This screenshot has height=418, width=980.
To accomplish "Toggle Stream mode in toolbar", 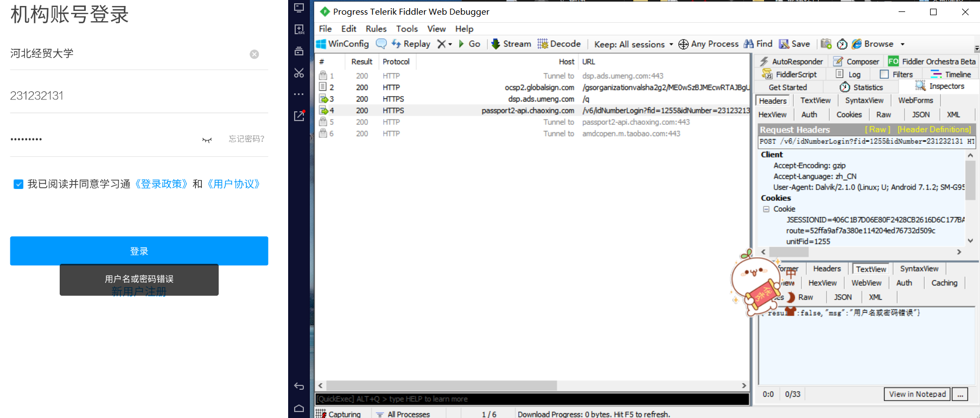I will pyautogui.click(x=511, y=44).
